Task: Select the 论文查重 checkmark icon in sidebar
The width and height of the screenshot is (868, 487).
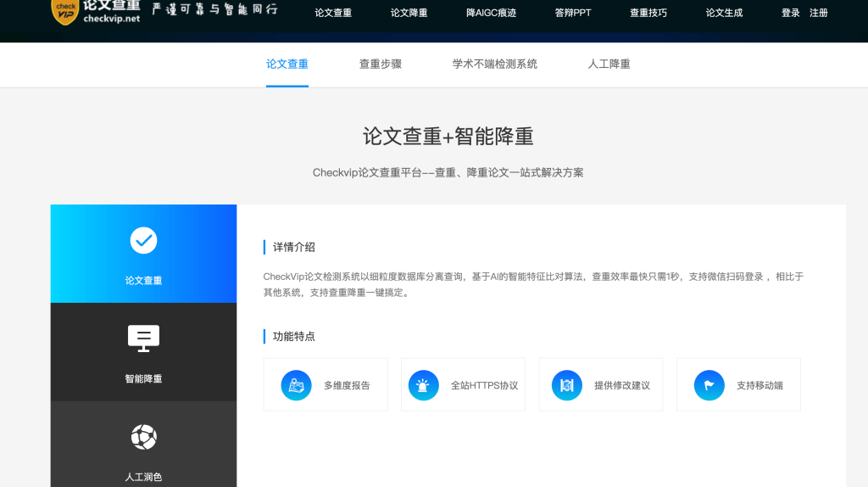Action: (x=143, y=241)
